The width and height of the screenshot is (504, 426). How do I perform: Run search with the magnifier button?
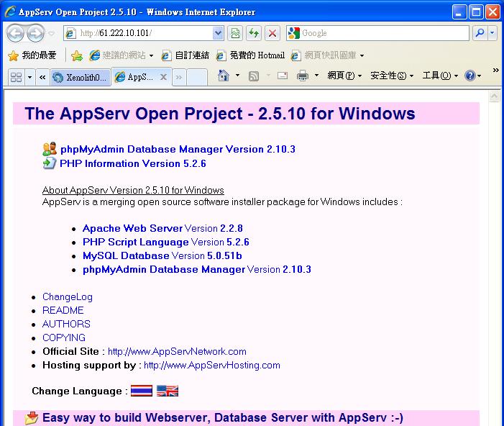click(x=480, y=33)
